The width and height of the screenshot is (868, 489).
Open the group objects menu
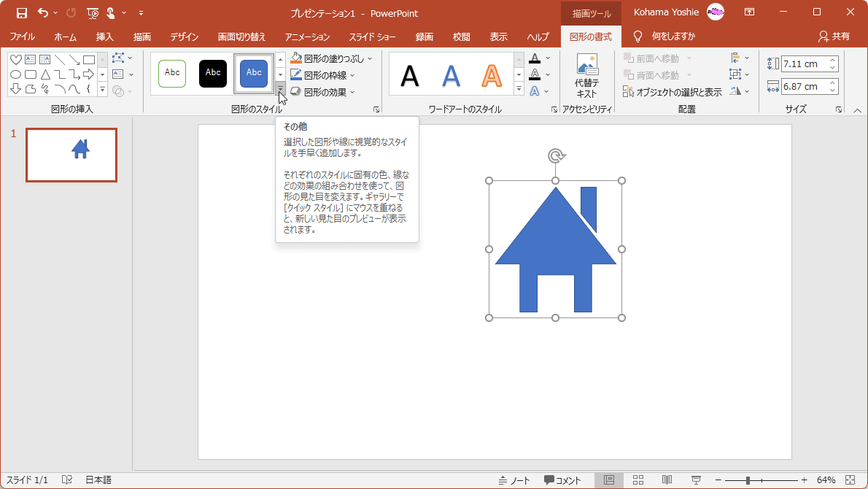click(x=740, y=74)
